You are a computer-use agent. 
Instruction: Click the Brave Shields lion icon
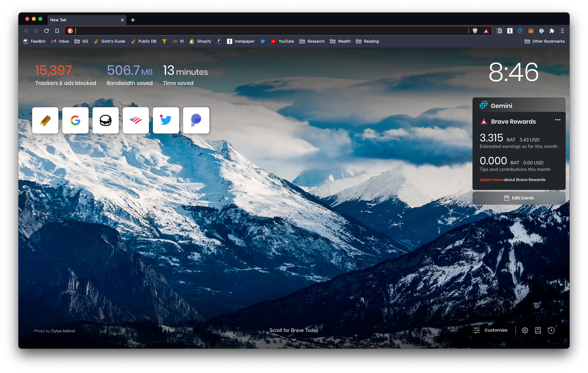click(475, 31)
